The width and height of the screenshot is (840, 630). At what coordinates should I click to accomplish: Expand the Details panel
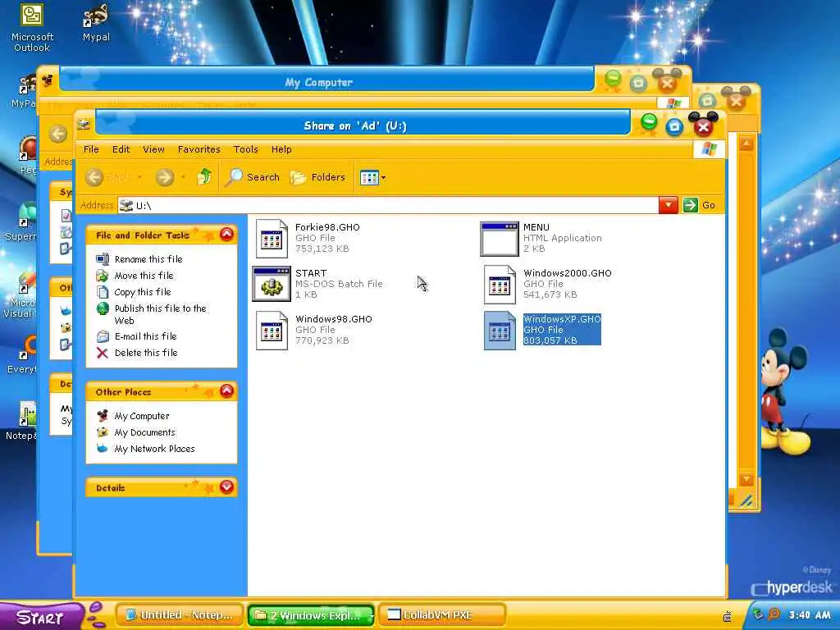[x=226, y=486]
